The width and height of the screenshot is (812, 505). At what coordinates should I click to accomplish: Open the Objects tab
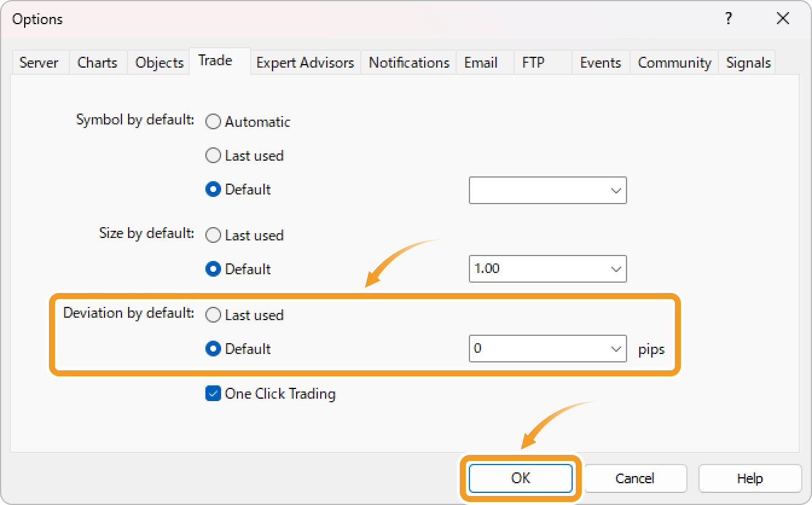(x=159, y=63)
